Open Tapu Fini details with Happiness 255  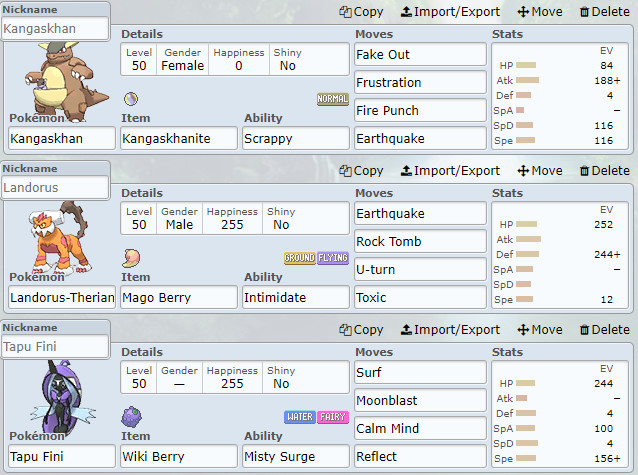[235, 377]
